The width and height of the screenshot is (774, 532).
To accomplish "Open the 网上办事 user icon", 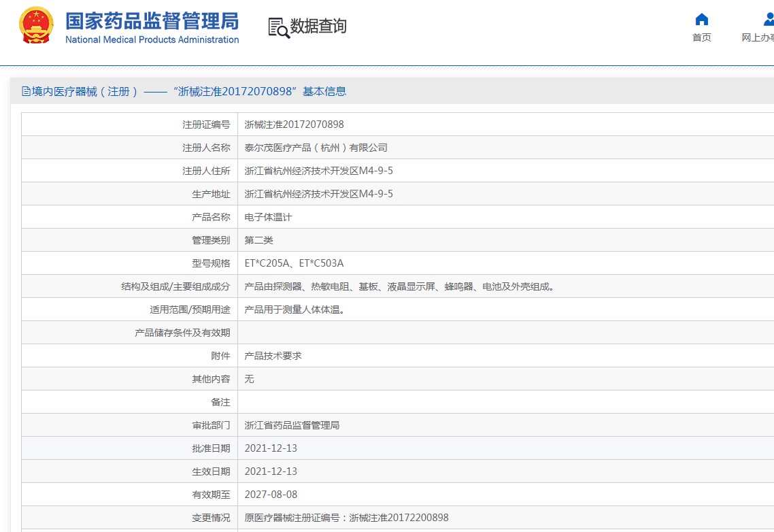I will (x=768, y=19).
